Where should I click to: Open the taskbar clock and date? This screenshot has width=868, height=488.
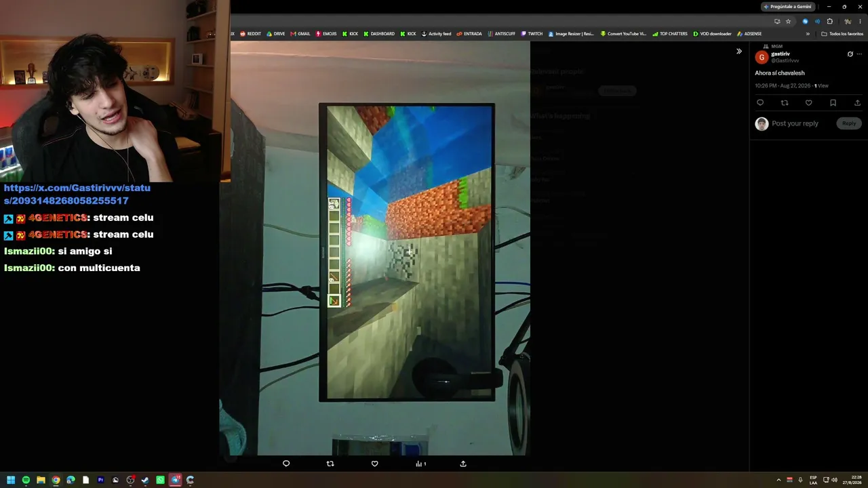852,480
